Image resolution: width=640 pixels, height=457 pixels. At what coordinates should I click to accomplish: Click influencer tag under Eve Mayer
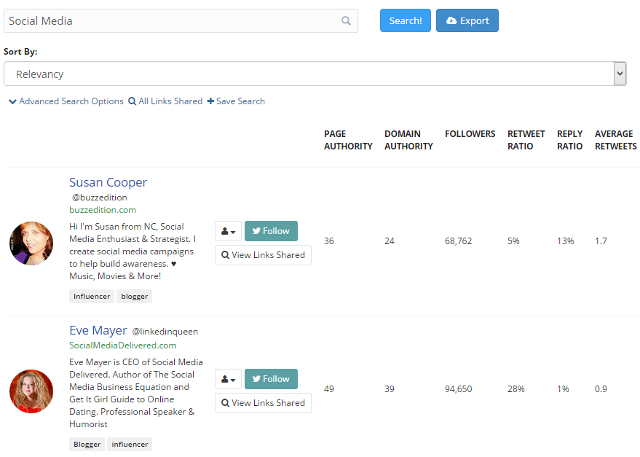tap(130, 444)
